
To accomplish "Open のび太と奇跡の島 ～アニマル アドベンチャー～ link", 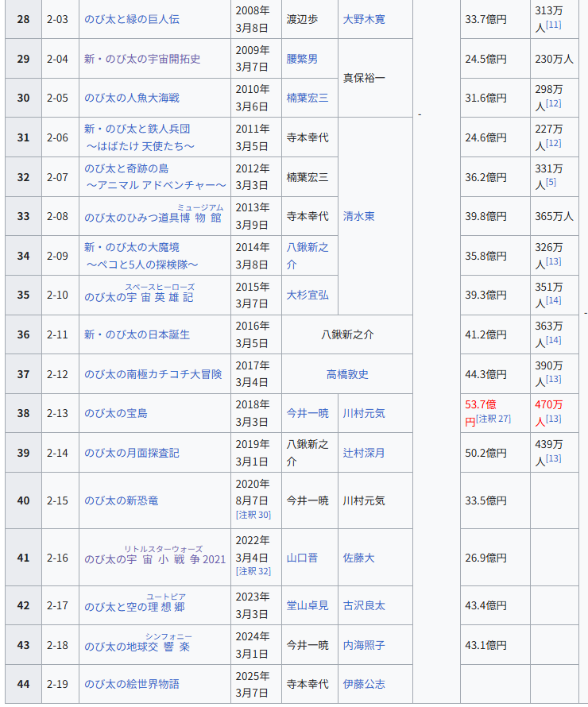I will pos(155,176).
